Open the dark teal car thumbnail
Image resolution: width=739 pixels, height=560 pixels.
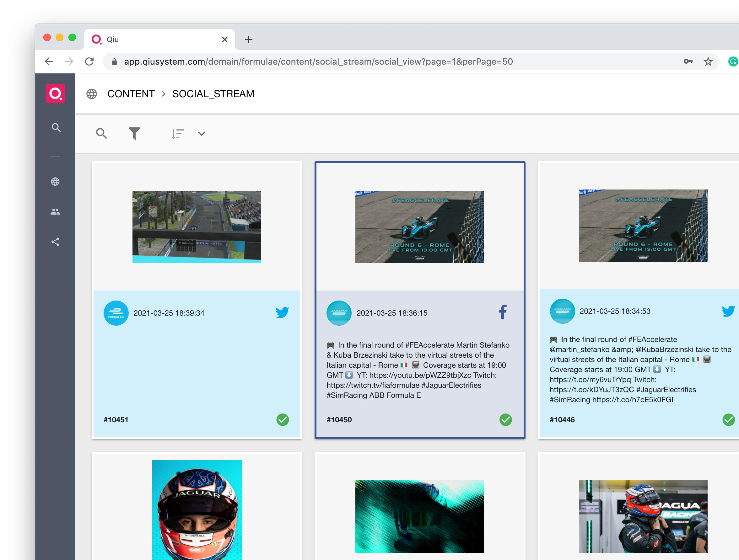coord(420,516)
